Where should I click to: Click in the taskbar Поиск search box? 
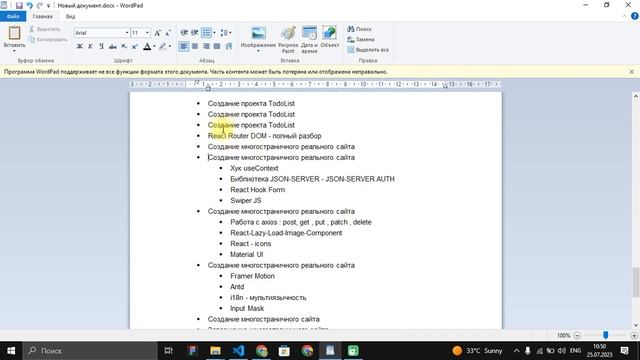[90, 351]
